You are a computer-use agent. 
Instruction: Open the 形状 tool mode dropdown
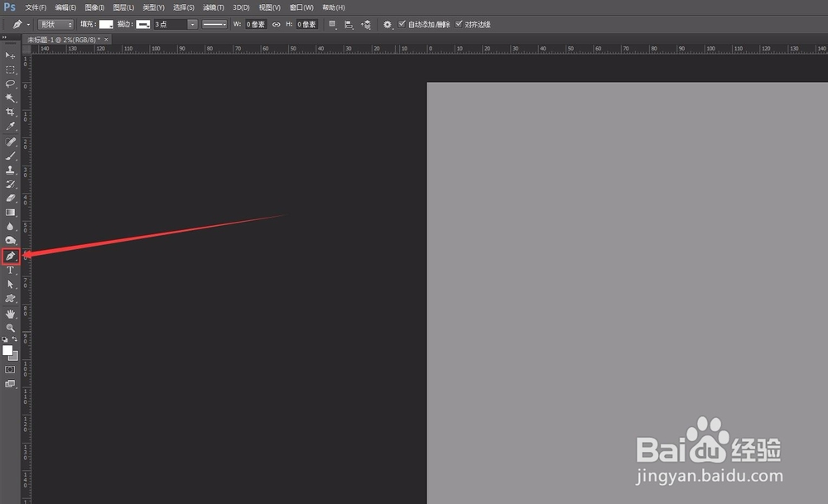tap(56, 24)
